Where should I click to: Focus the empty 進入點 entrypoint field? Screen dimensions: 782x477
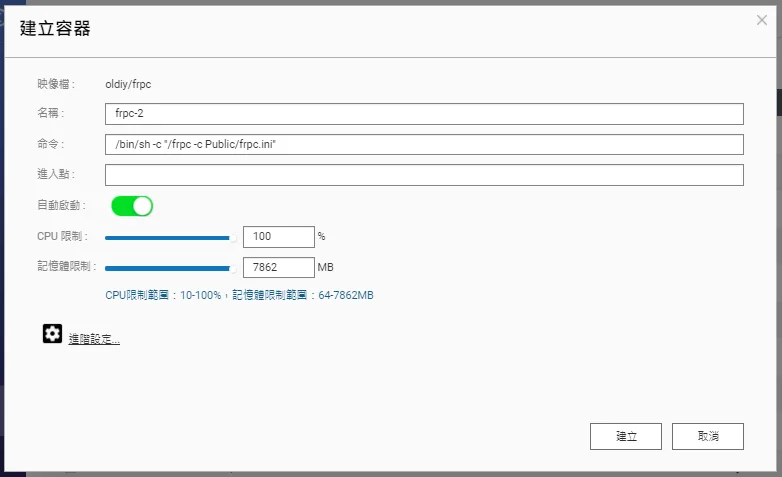pos(423,175)
